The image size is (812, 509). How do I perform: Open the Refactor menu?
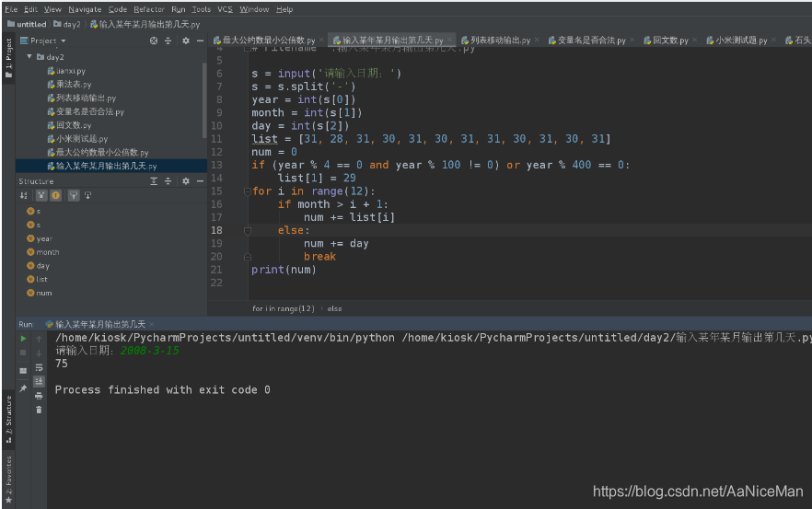point(149,9)
